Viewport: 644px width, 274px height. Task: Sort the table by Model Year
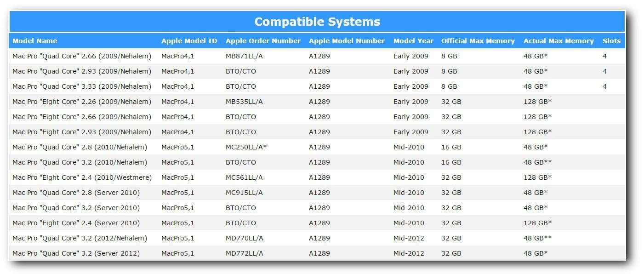click(413, 41)
